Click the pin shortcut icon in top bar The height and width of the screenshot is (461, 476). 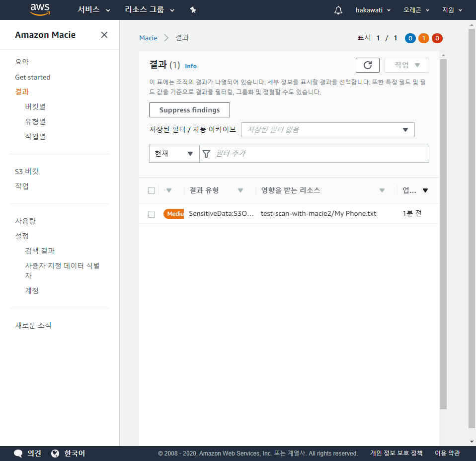point(193,10)
